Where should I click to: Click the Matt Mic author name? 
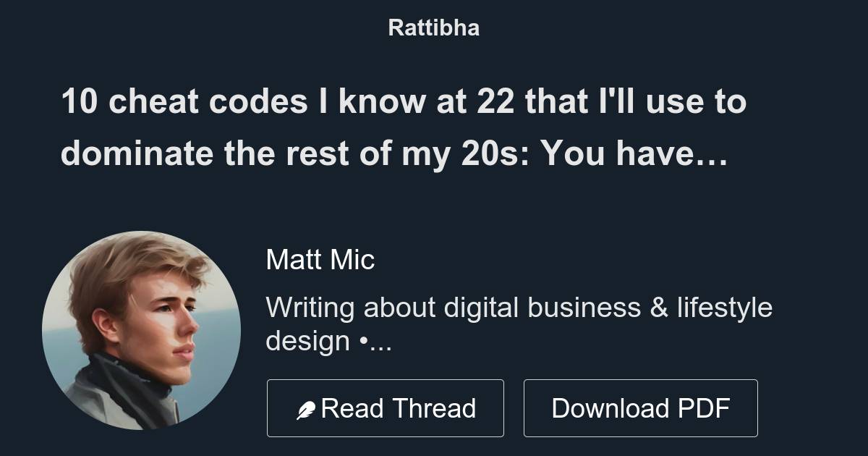tap(320, 260)
